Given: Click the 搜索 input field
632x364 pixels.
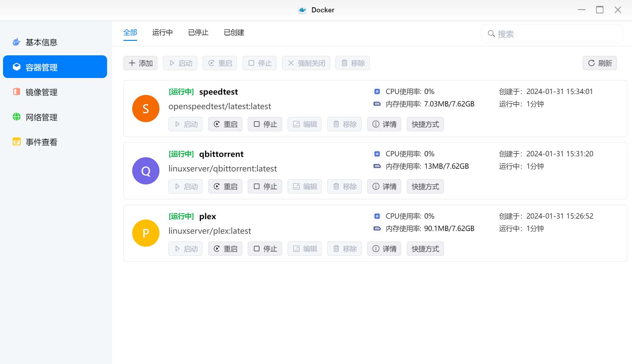Looking at the screenshot, I should 557,34.
